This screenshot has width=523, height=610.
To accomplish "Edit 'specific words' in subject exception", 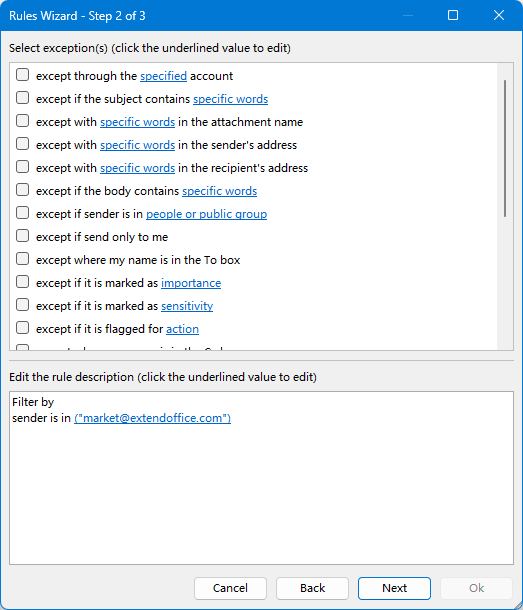I will click(x=231, y=99).
